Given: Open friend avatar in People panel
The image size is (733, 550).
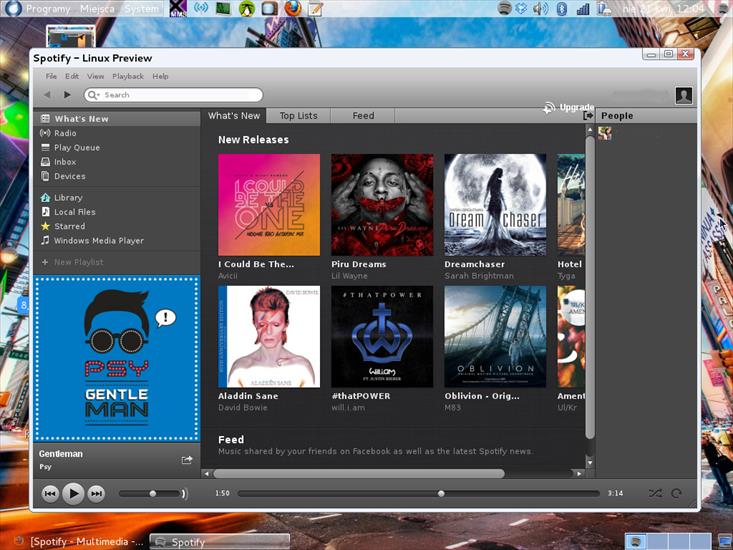Looking at the screenshot, I should coord(604,133).
